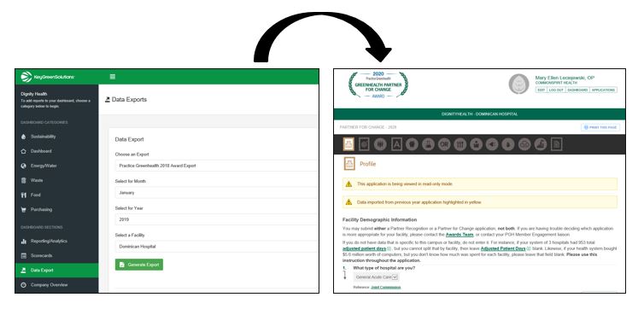Screen dimensions: 644x309
Task: Click the bold 'Adjusted Patient Days' link
Action: pos(503,248)
